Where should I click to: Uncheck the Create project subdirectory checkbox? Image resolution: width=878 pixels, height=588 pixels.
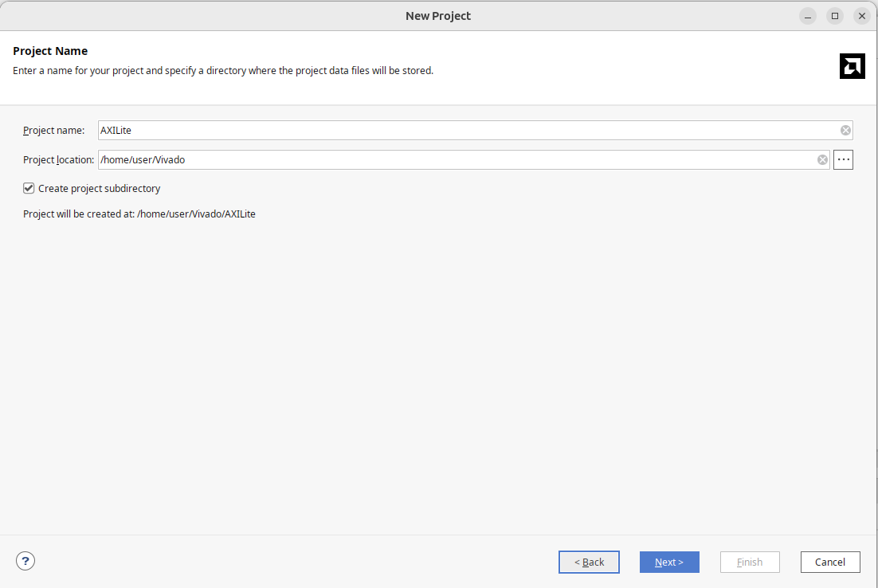29,189
